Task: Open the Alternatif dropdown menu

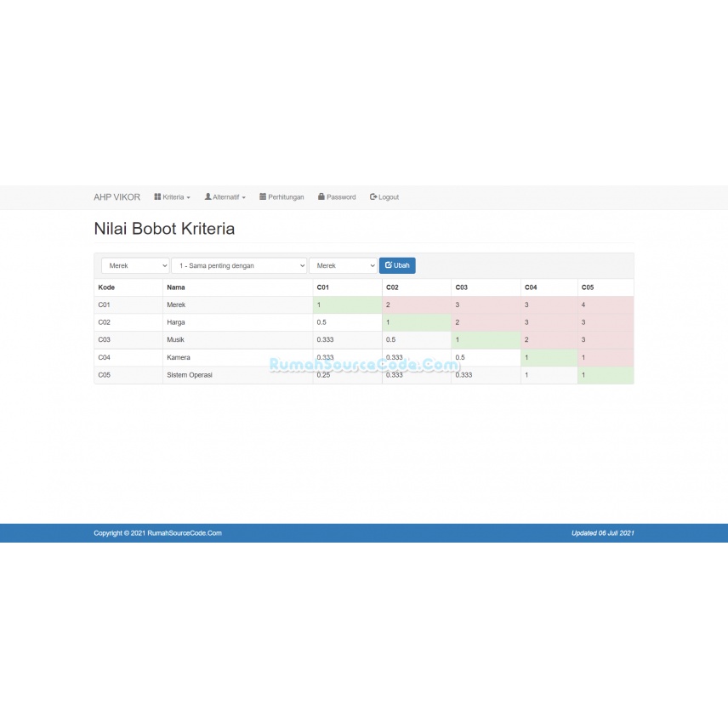Action: (225, 196)
